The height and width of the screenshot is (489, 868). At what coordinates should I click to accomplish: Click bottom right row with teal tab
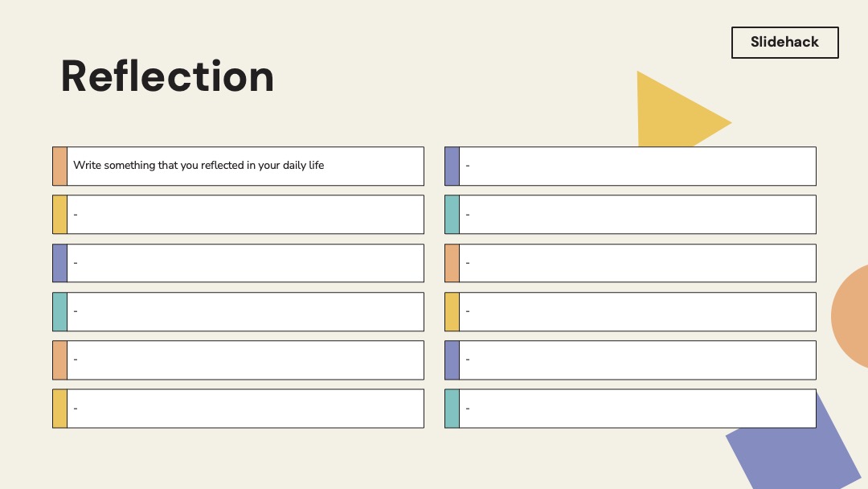[630, 409]
